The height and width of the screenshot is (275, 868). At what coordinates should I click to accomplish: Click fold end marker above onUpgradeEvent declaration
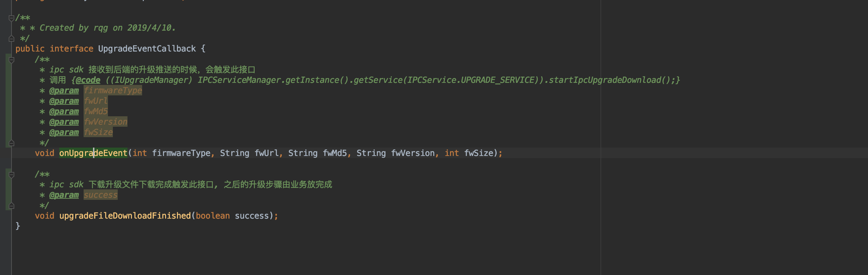coord(11,143)
